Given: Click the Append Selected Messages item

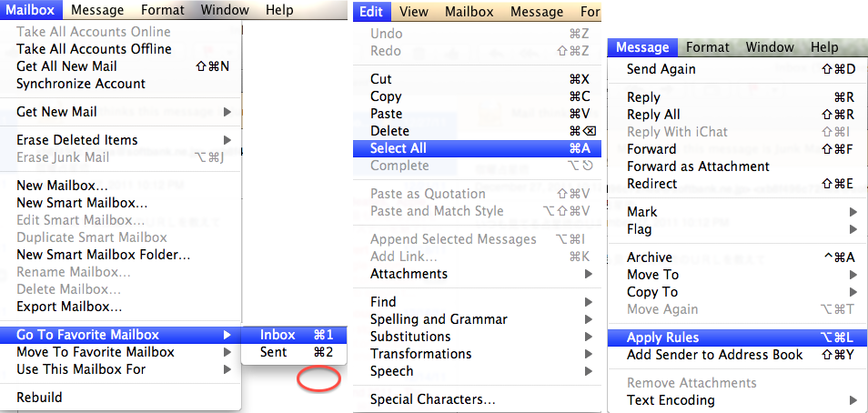Looking at the screenshot, I should 477,239.
